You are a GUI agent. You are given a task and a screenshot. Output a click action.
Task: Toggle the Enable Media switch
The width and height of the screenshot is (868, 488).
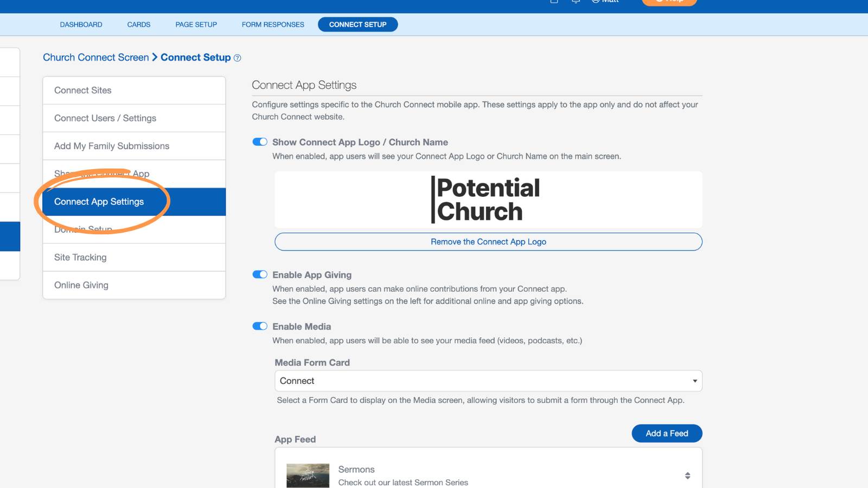tap(260, 326)
